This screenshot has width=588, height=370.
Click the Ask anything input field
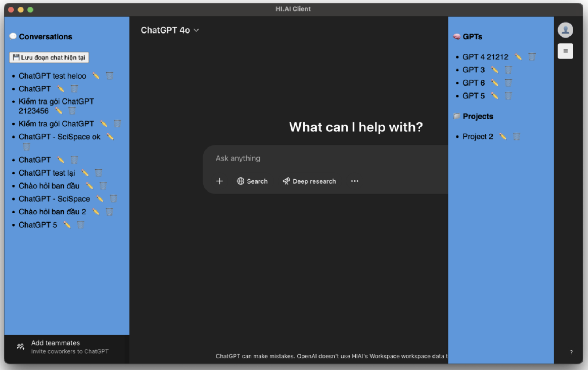pos(321,158)
